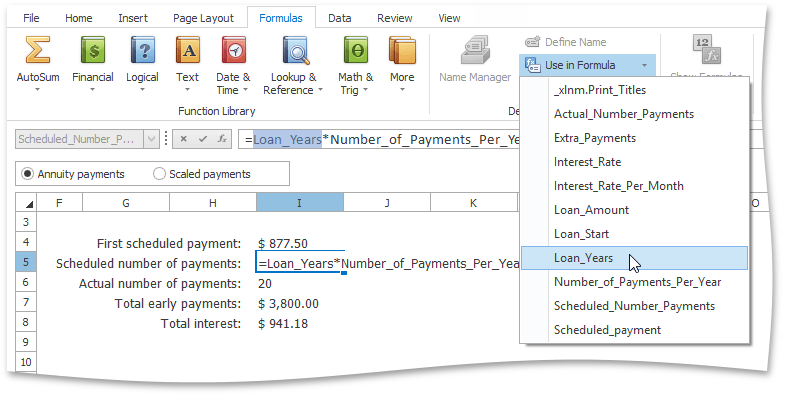Choose Actual_Number_Payments from the names list
786x398 pixels.
tap(635, 114)
